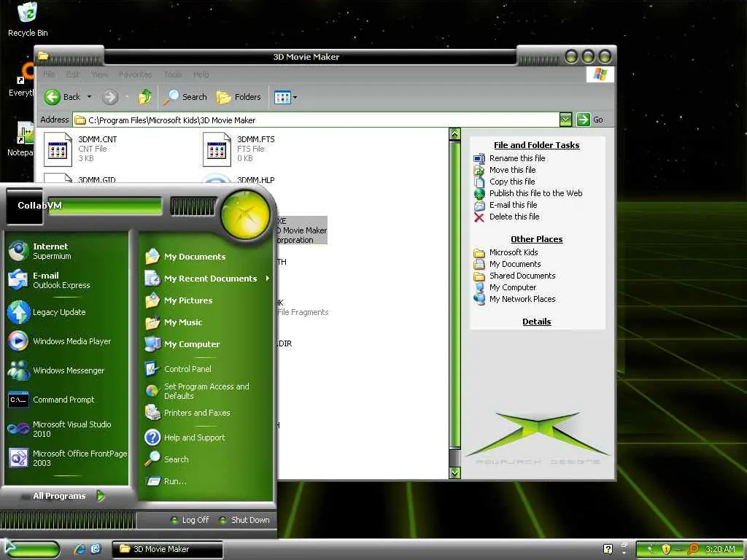Click Move this file link

tap(512, 170)
